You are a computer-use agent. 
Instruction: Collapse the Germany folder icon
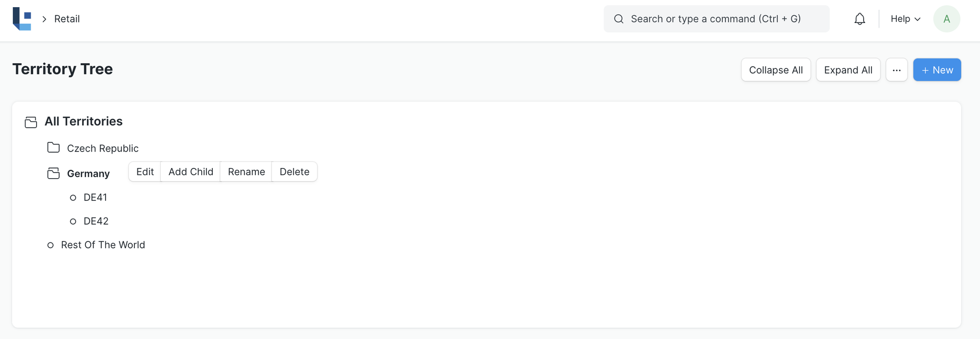pos(53,174)
